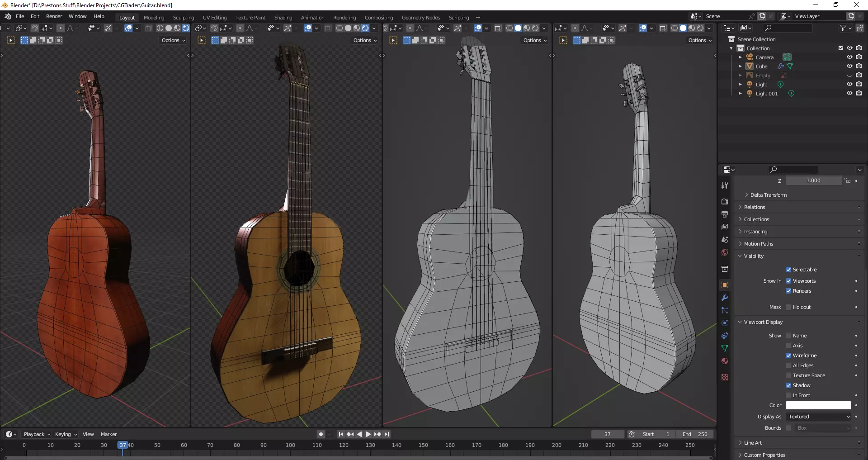Open the outliner filter dropdown
Image resolution: width=868 pixels, height=460 pixels.
845,28
